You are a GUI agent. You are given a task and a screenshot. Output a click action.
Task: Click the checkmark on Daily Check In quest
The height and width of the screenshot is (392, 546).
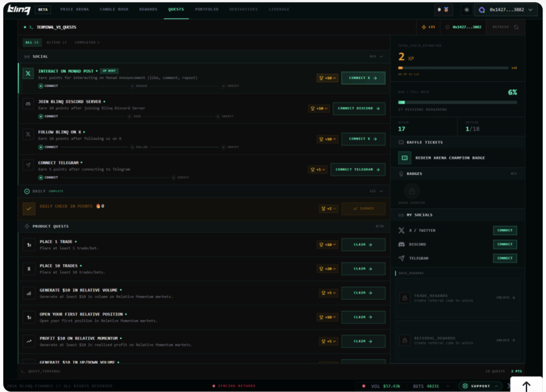pos(29,208)
